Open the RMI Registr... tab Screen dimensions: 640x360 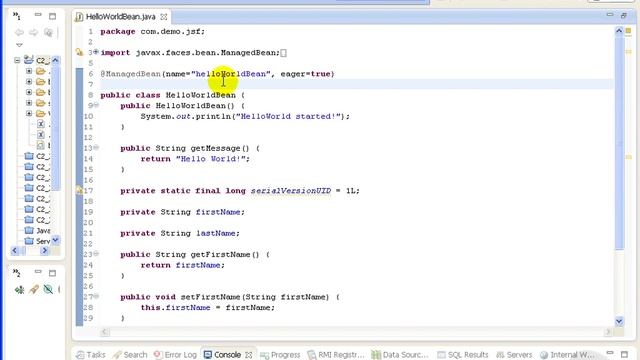click(336, 355)
